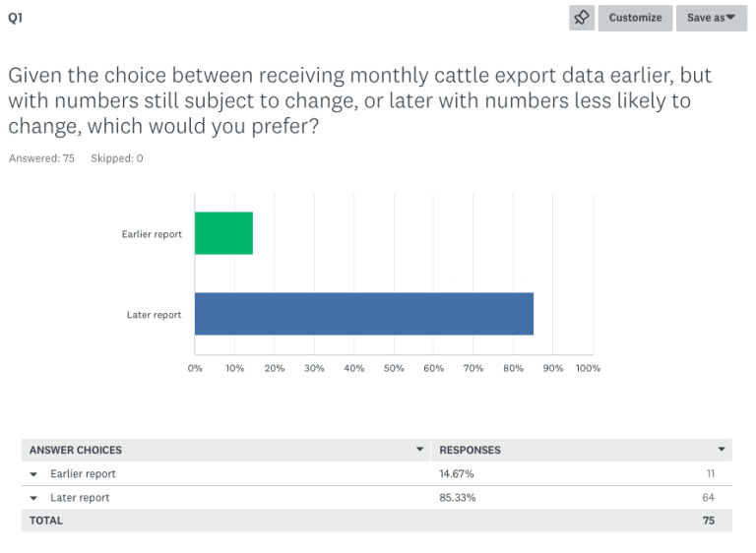Open the Save as dropdown
The image size is (756, 553).
coord(711,18)
